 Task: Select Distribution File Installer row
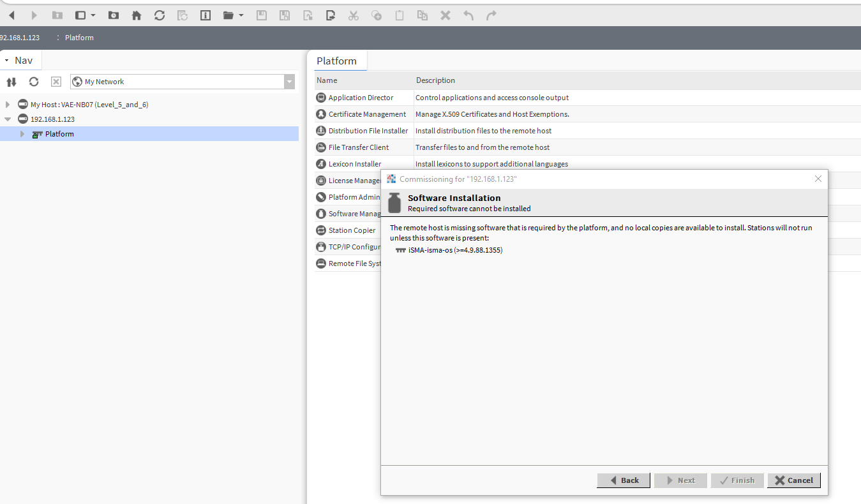coord(368,131)
